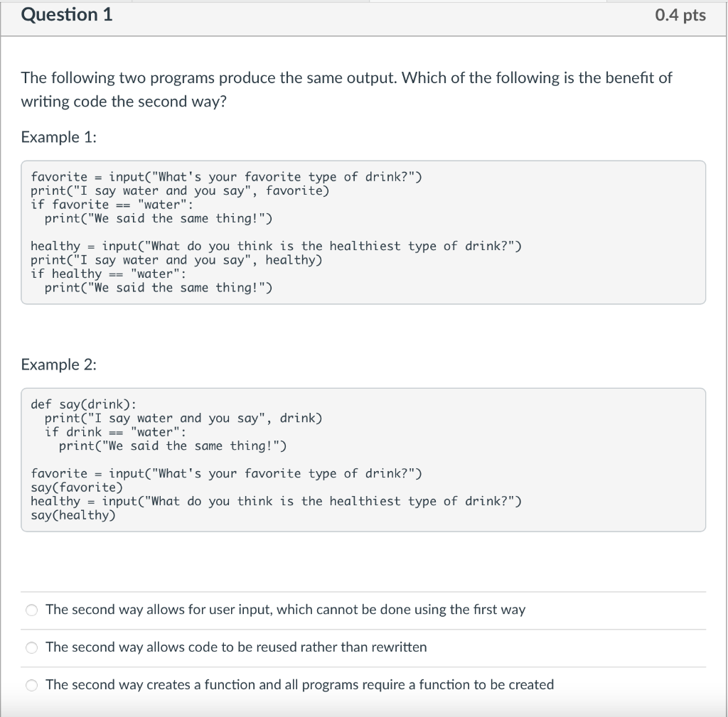Click the favorite = input line in Example 1
This screenshot has height=717, width=728.
tap(225, 177)
